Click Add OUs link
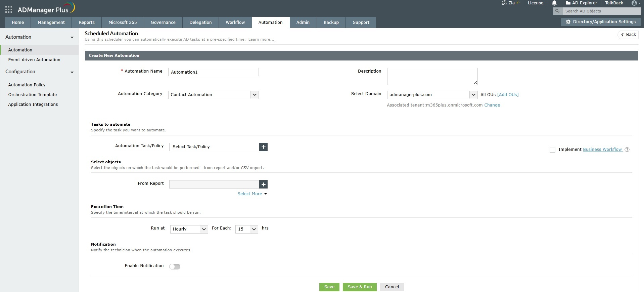Image resolution: width=644 pixels, height=292 pixels. (508, 95)
